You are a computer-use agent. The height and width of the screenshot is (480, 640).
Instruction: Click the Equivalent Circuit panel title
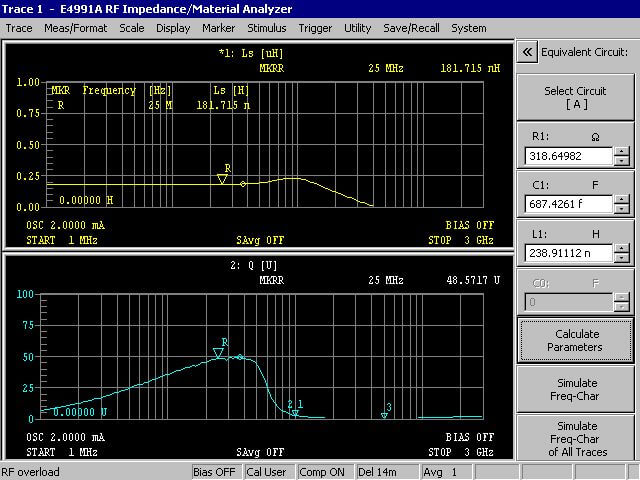click(584, 52)
